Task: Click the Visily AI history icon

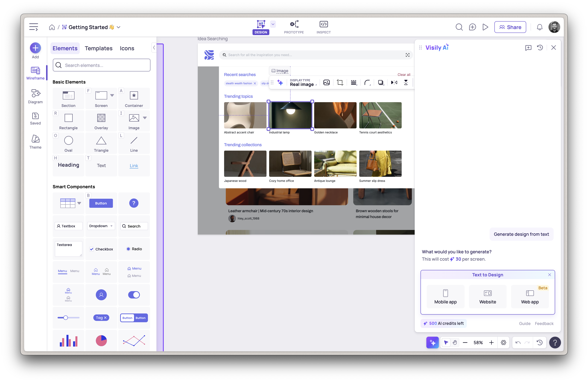Action: pos(540,48)
